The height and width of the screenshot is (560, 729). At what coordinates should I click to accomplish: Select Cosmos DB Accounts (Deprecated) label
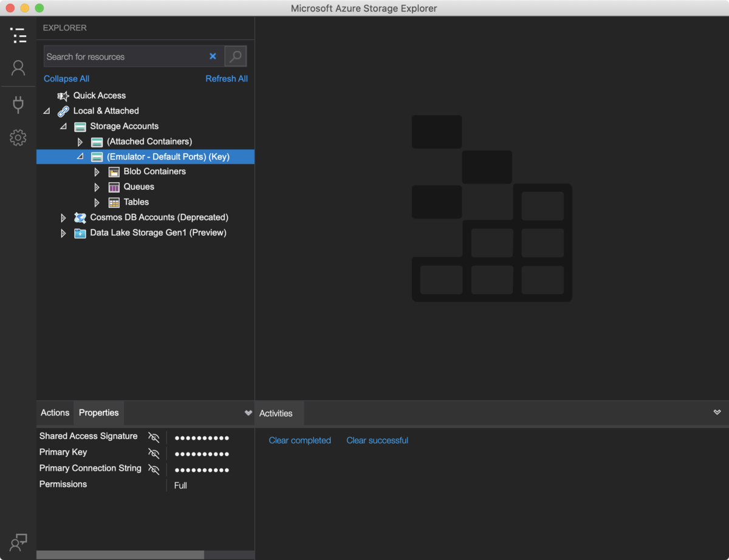pos(159,217)
